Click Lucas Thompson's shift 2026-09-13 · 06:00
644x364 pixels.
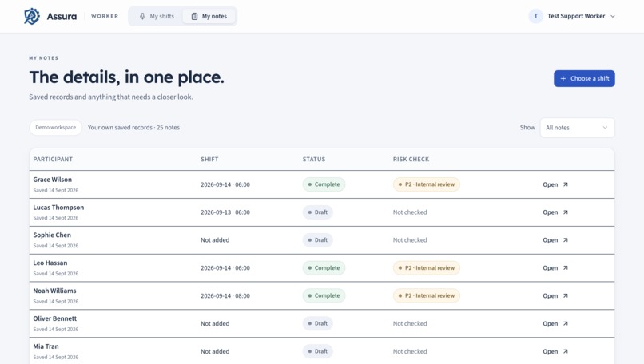(225, 212)
